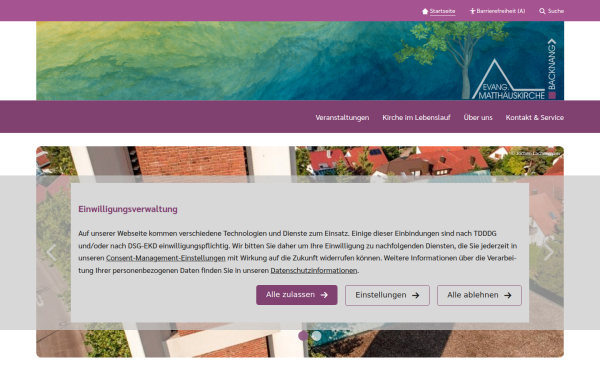This screenshot has width=600, height=375.
Task: Show previous slide with left arrow
Action: [x=51, y=252]
